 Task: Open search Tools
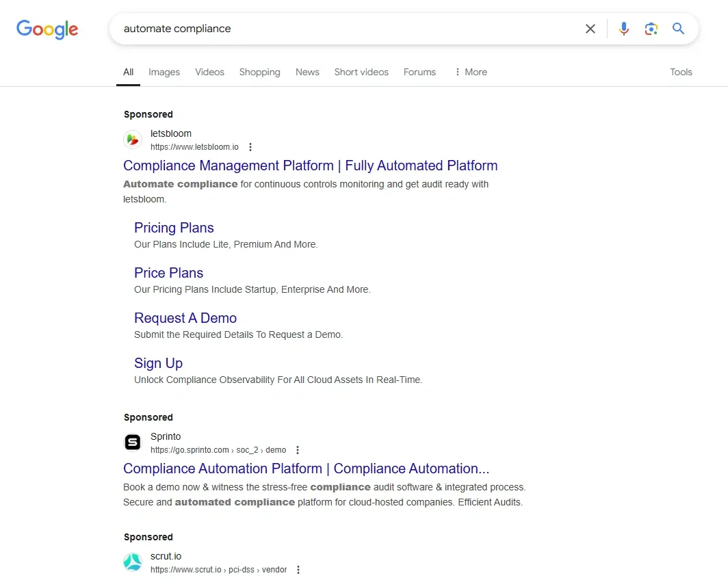tap(681, 72)
